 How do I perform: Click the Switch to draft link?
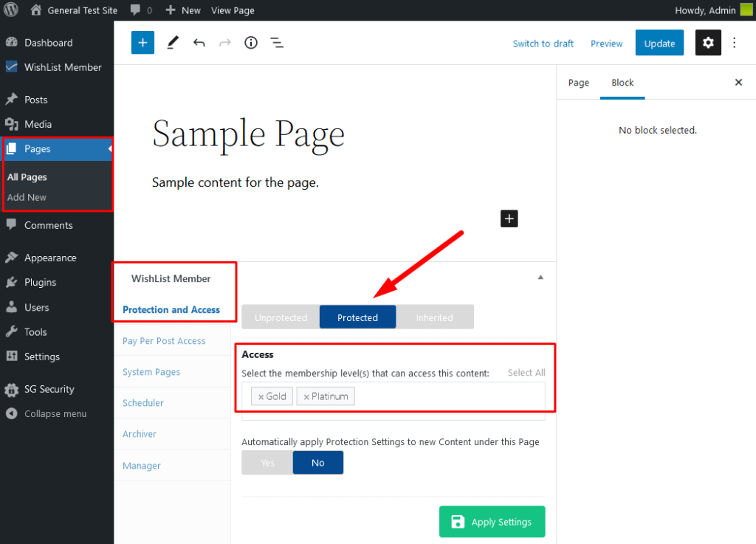(543, 44)
